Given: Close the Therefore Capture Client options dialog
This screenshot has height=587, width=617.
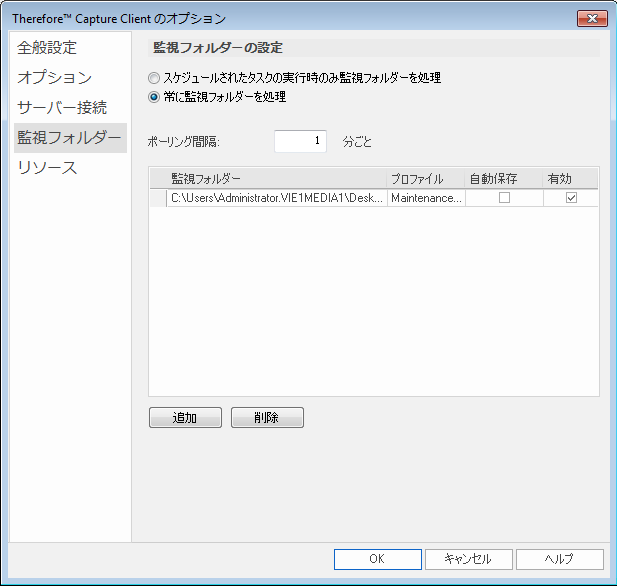Looking at the screenshot, I should pos(592,18).
